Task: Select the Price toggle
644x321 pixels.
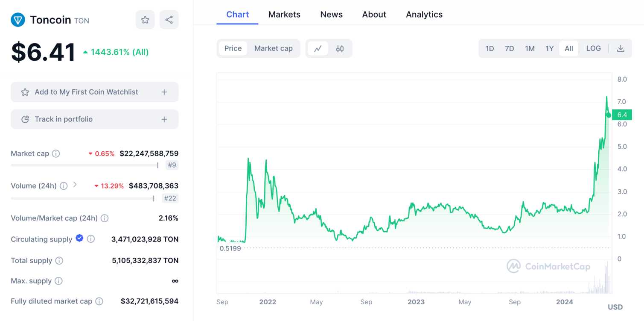Action: point(233,48)
